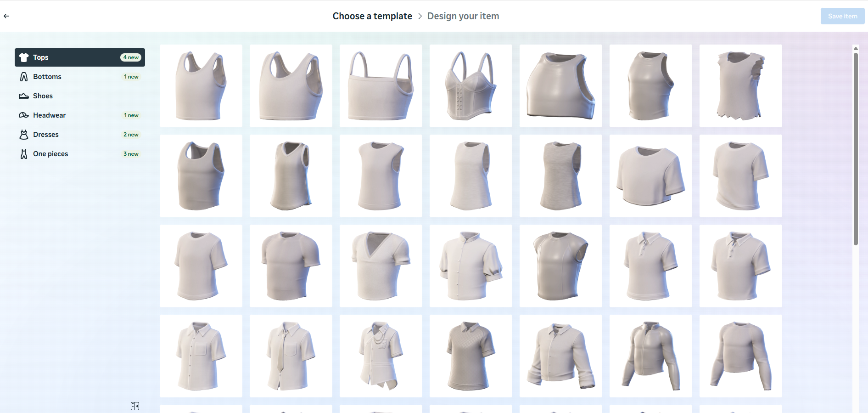
Task: Select the strappy bandeau crop top template
Action: click(x=381, y=86)
